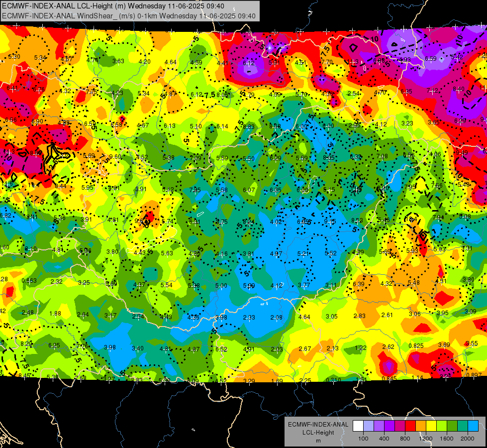Viewport: 487px width, 448px height.
Task: Click wind shear value 8.05
Action: (329, 158)
